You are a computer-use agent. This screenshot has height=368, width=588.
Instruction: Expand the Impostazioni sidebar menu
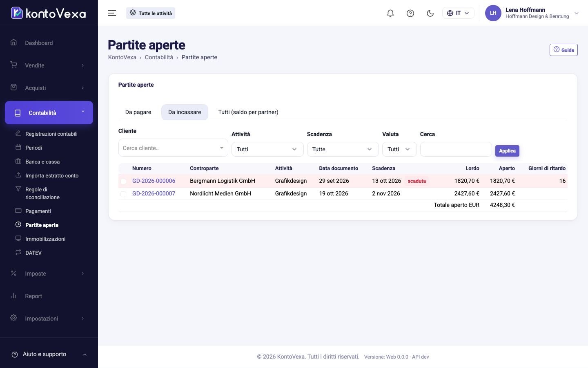(x=49, y=319)
